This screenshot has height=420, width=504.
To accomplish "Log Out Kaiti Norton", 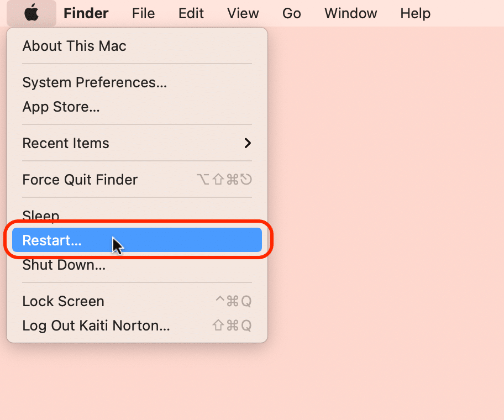I will 96,326.
